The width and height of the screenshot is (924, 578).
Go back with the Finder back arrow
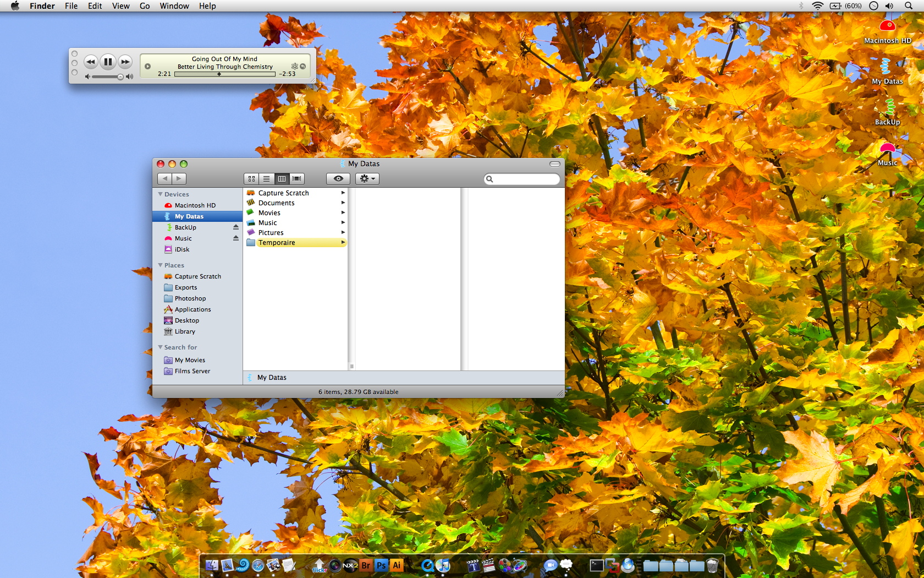pos(164,179)
